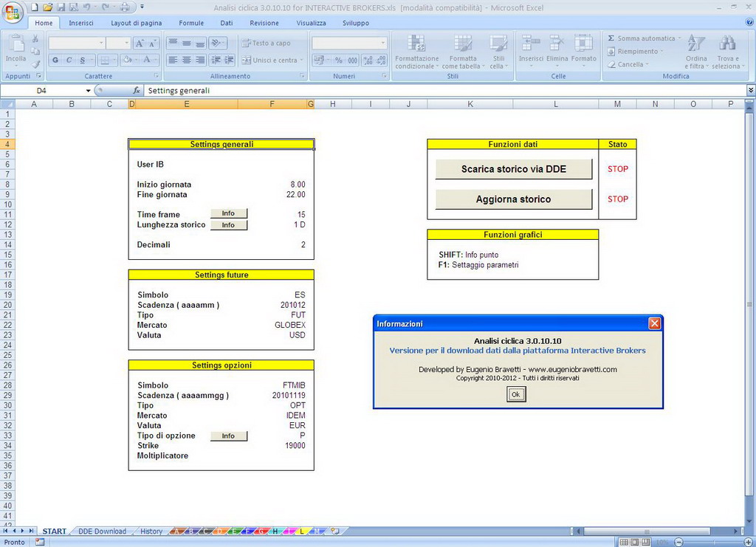Increase the cell indent

(229, 61)
